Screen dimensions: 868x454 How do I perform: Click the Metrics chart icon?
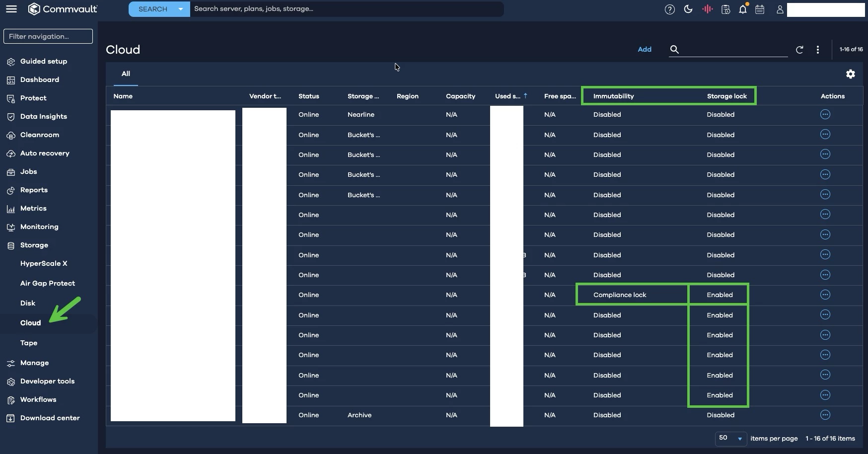pyautogui.click(x=11, y=209)
